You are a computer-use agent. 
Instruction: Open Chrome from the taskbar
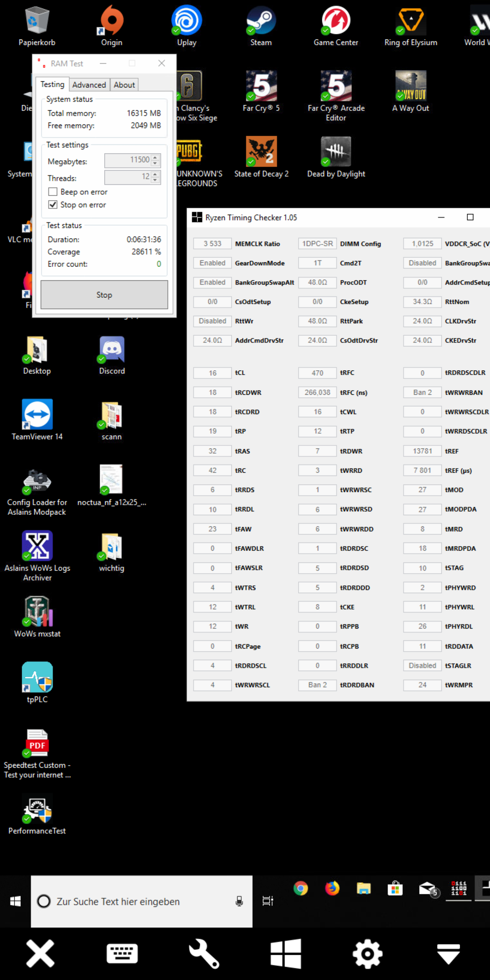click(x=300, y=888)
